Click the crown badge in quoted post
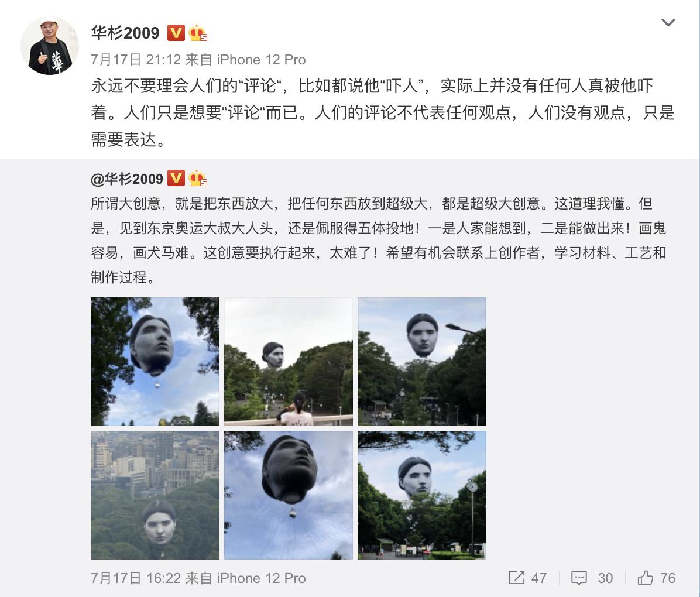 point(197,179)
